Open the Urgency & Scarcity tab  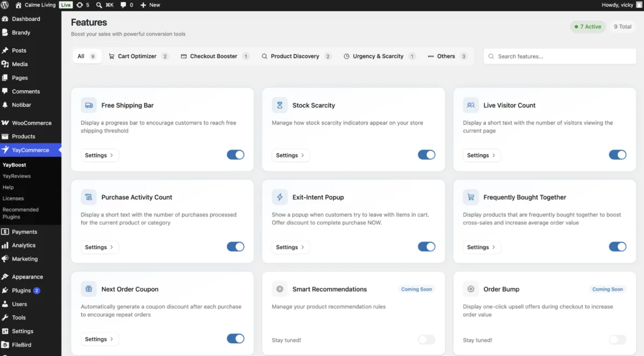[x=379, y=56]
